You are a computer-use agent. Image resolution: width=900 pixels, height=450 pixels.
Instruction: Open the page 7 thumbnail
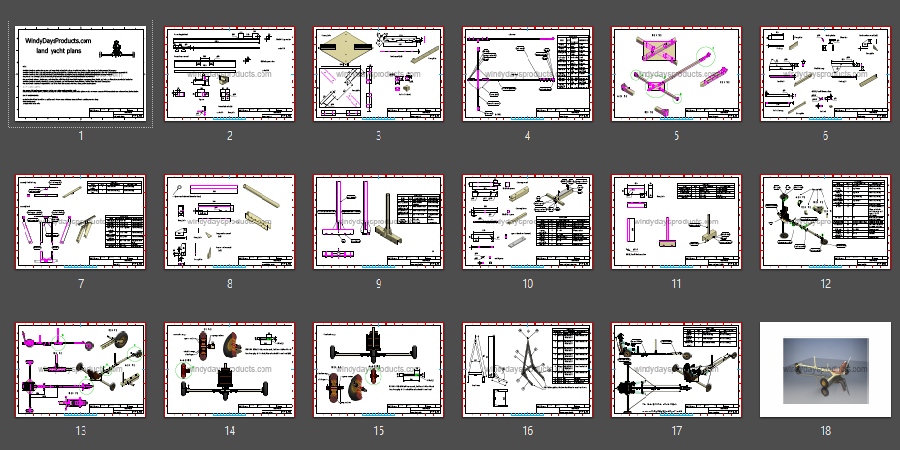click(80, 222)
